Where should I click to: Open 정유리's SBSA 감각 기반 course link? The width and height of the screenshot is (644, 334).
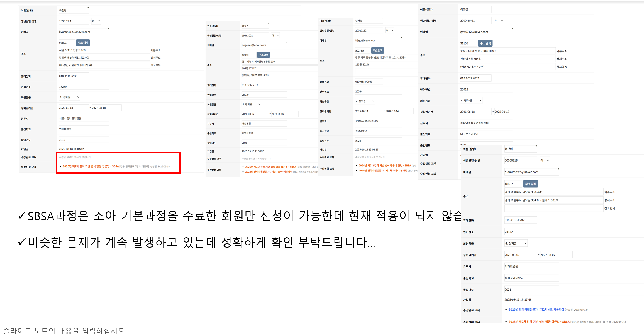(270, 167)
